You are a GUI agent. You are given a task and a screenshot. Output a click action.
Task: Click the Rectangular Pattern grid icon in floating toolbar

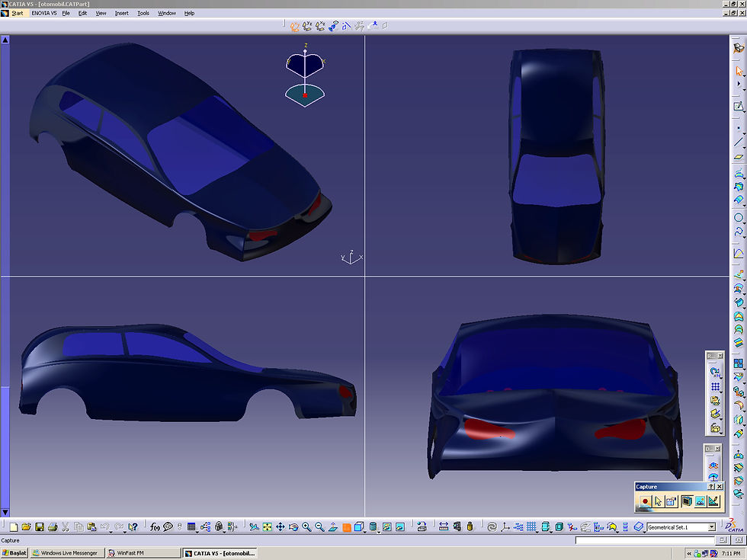tap(715, 386)
